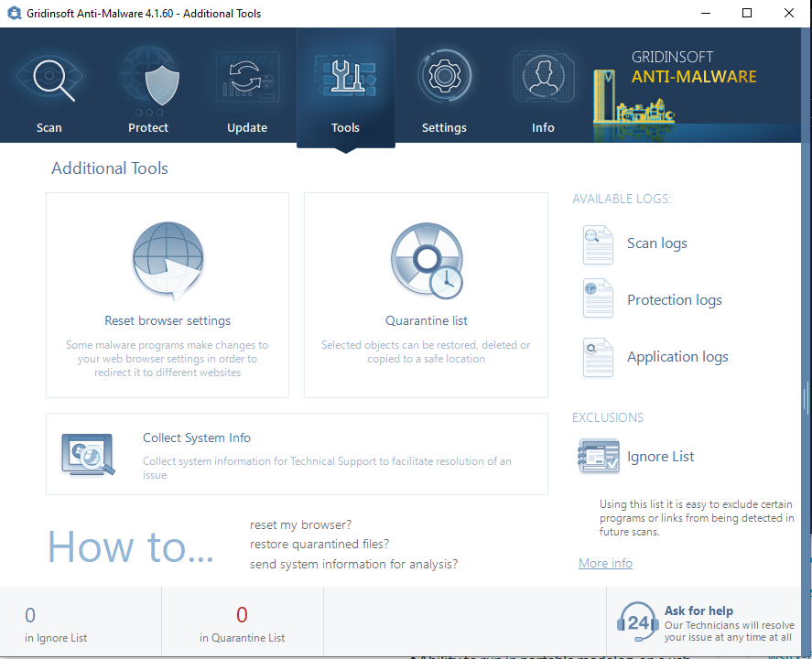This screenshot has width=812, height=659.
Task: Open the Info tab label
Action: (543, 128)
